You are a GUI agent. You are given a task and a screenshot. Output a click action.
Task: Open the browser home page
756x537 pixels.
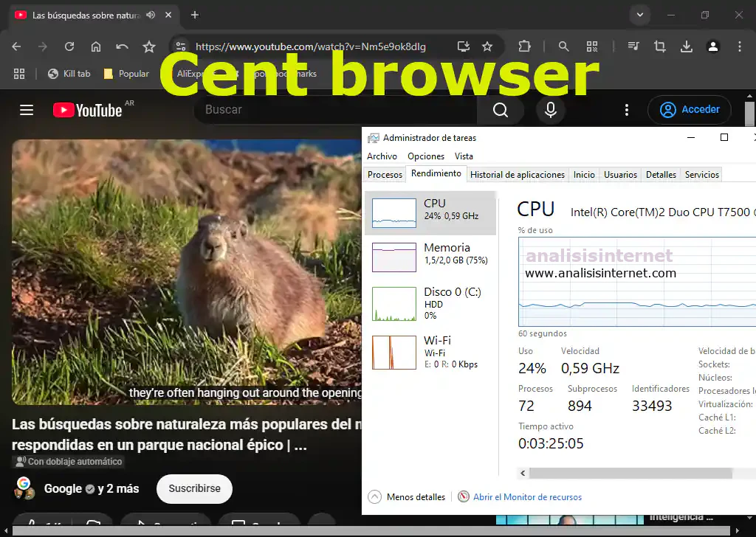(96, 46)
